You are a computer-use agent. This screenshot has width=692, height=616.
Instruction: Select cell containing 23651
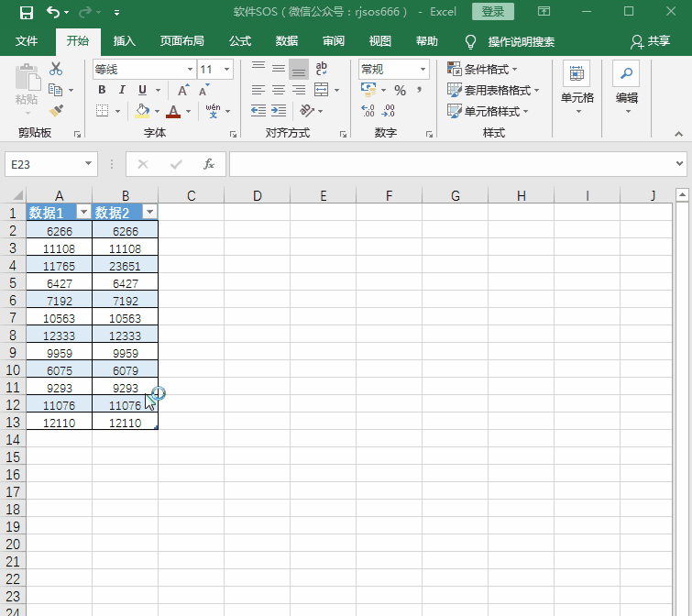(x=126, y=266)
